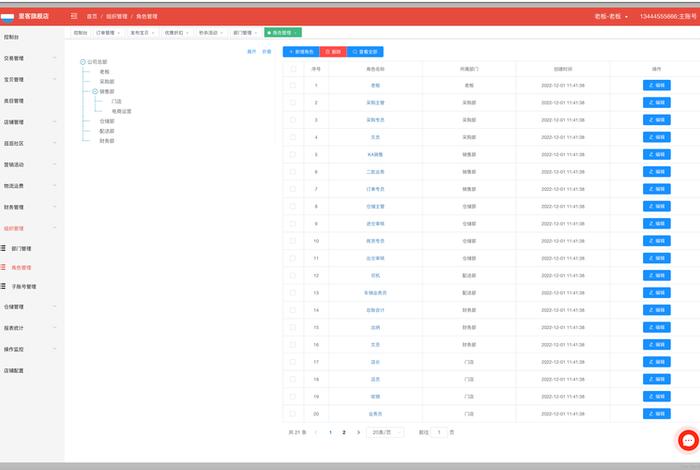Click the hamburger menu collapse icon
The image size is (700, 470).
pyautogui.click(x=74, y=17)
